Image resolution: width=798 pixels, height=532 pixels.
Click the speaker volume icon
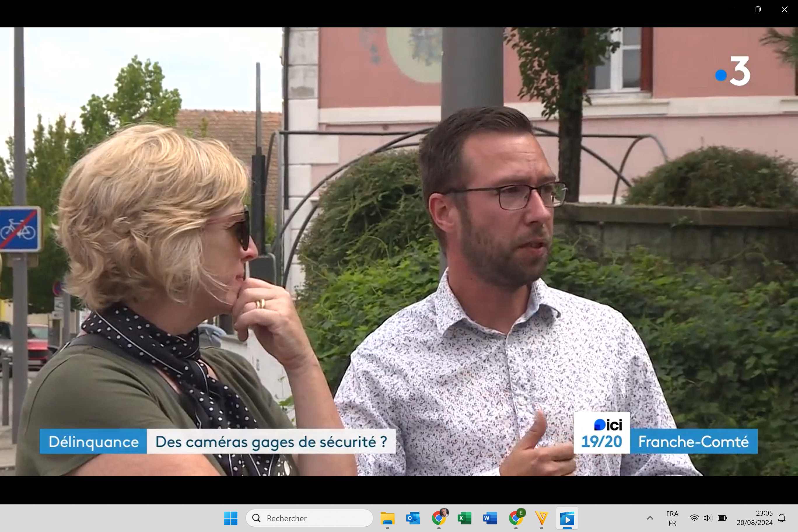[707, 518]
